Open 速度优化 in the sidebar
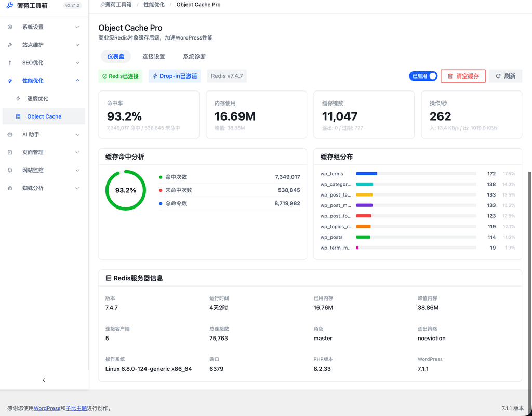 click(44, 98)
